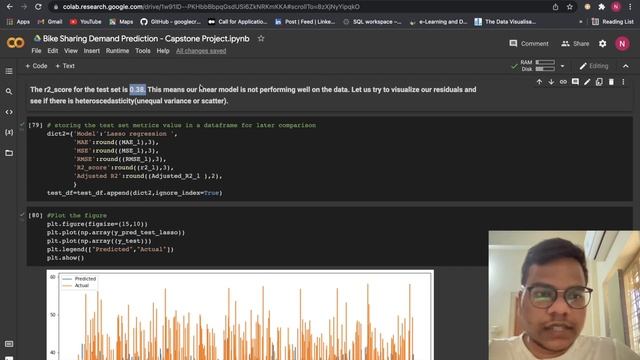This screenshot has height=360, width=640.
Task: Open the SQL workspace bookmark
Action: tap(372, 22)
